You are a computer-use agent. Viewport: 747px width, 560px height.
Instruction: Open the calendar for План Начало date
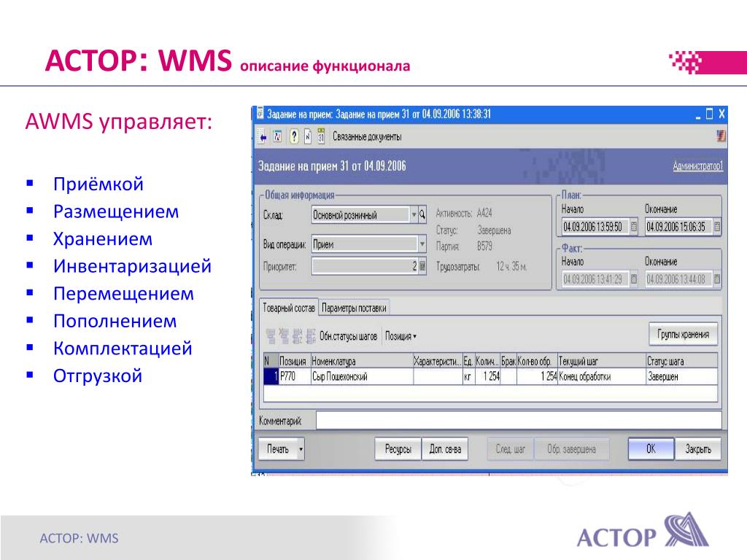[x=634, y=227]
